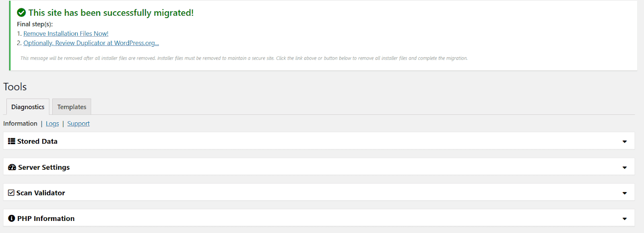Go to the Support sub-section
The image size is (644, 233).
click(x=78, y=124)
